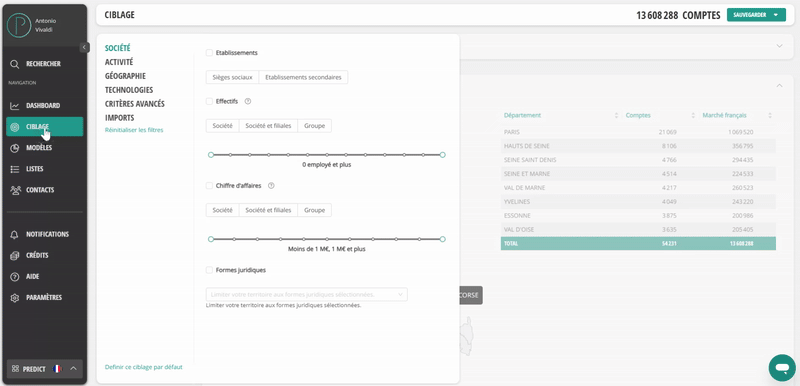Enable the Formes juridiques checkbox
This screenshot has width=800, height=386.
pos(209,270)
